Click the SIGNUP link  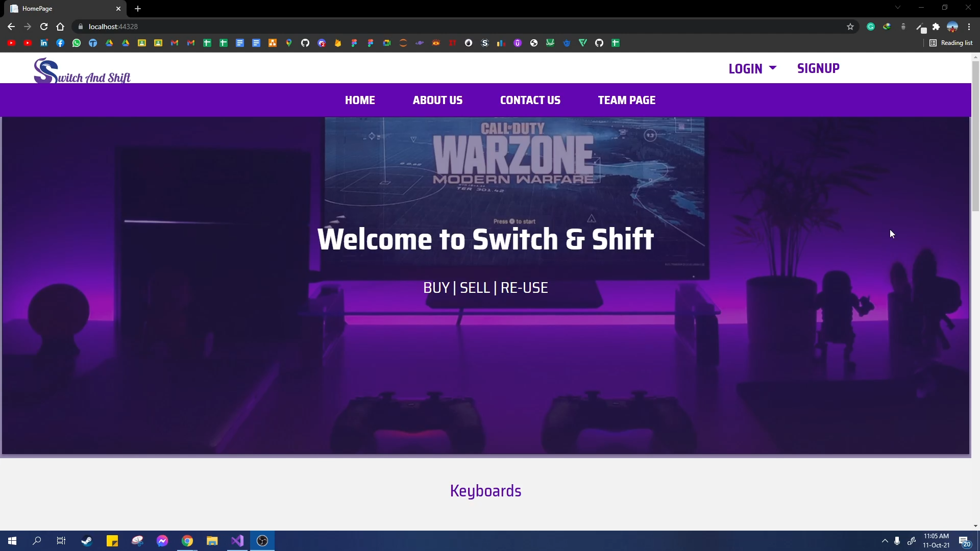(x=818, y=68)
